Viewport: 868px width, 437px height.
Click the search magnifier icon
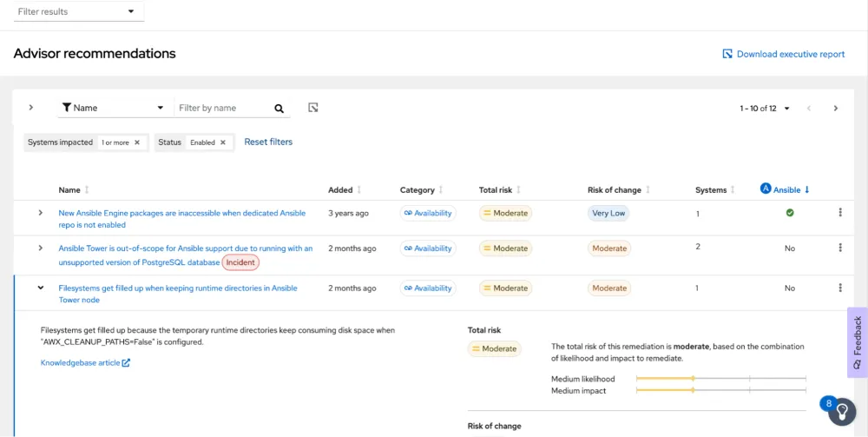[x=279, y=109]
